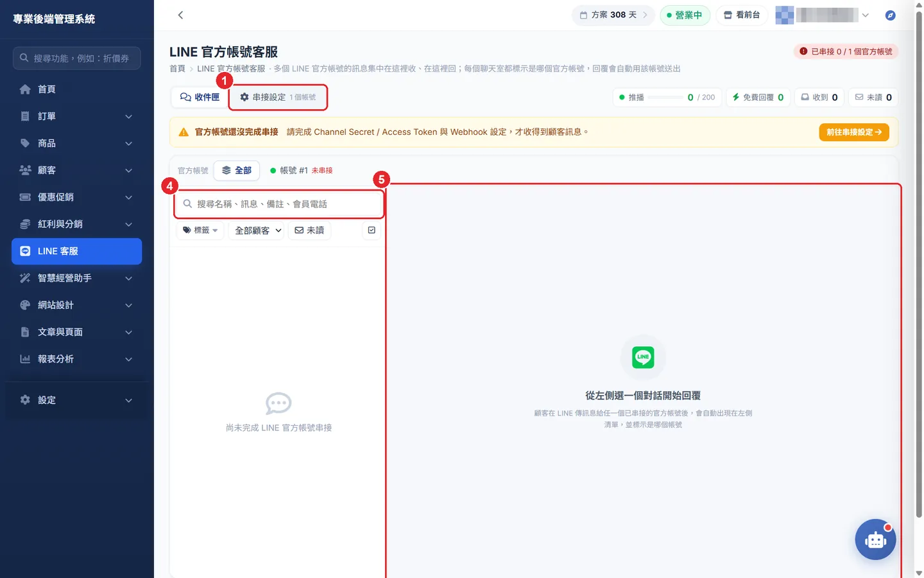Viewport: 924px width, 578px height.
Task: Open the chatbot assistant floating button
Action: click(x=875, y=539)
